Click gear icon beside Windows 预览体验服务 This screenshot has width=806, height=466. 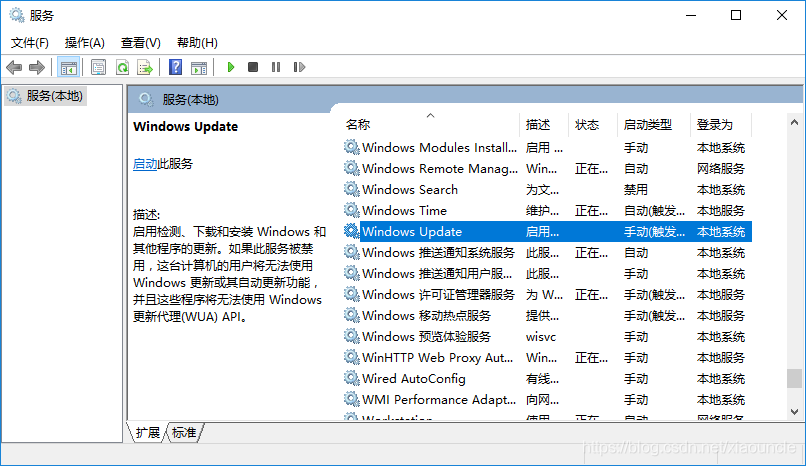[352, 337]
